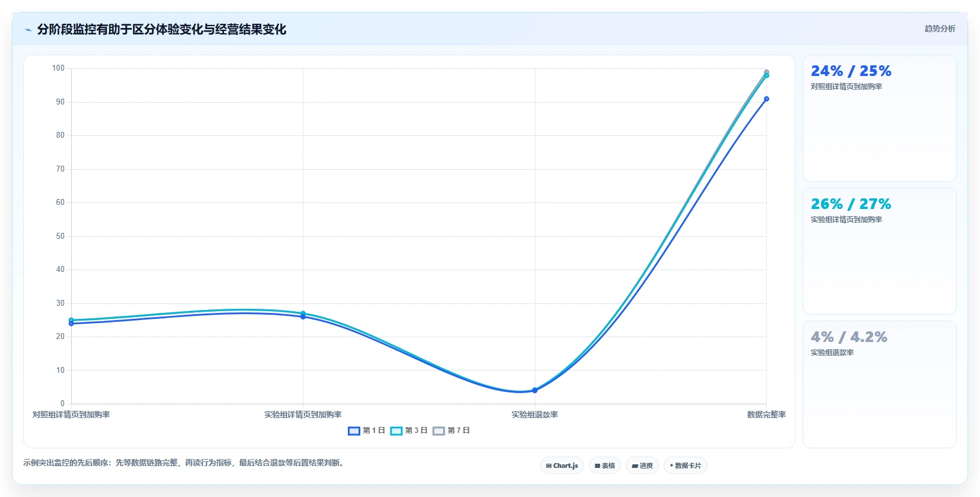Click the 第 3 日 point at 对照组详情页到加购率
The height and width of the screenshot is (497, 980).
[71, 320]
